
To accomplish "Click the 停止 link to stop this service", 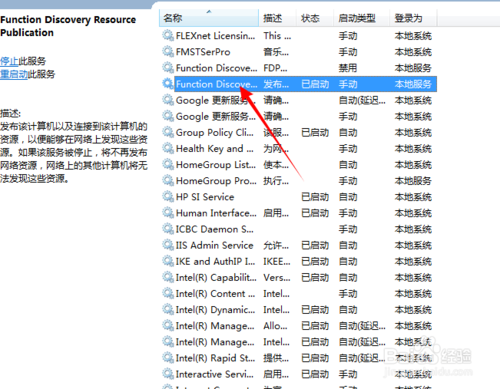I will pos(9,61).
